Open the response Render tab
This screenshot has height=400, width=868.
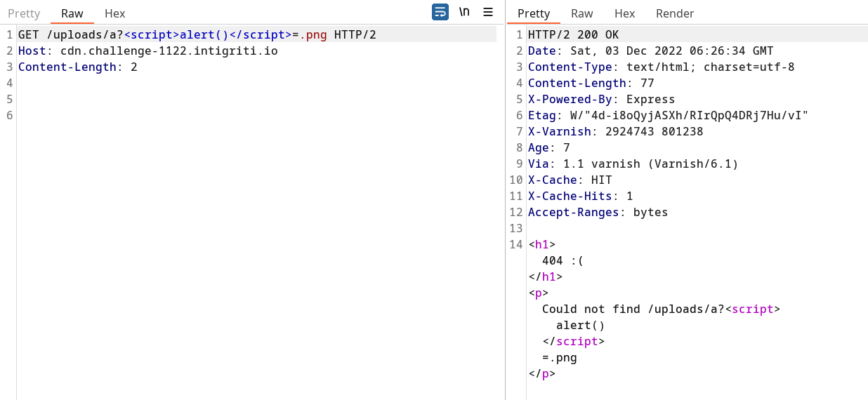point(675,13)
